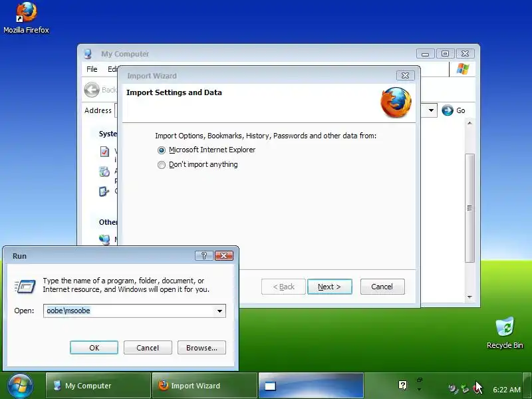Click the network places icon under Other
The width and height of the screenshot is (532, 399).
pyautogui.click(x=104, y=239)
